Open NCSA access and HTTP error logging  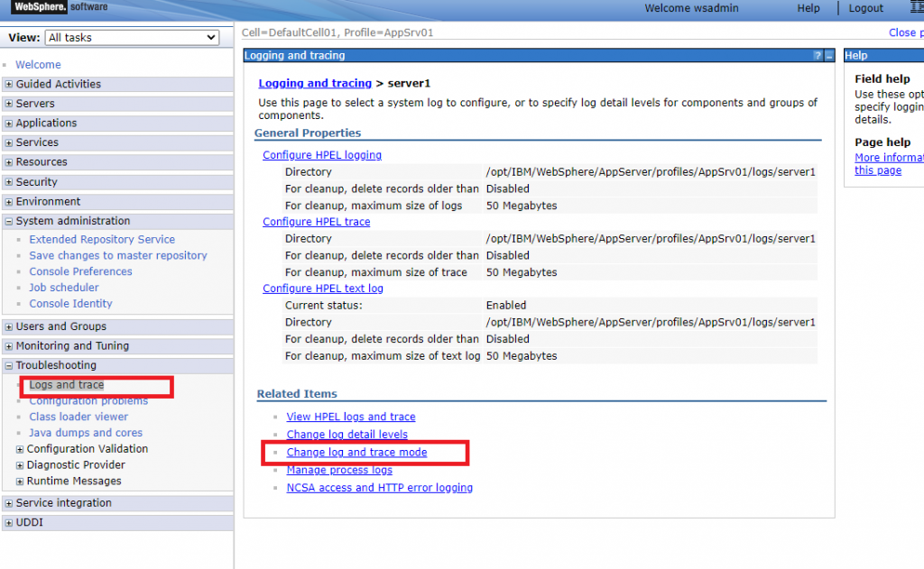click(380, 487)
